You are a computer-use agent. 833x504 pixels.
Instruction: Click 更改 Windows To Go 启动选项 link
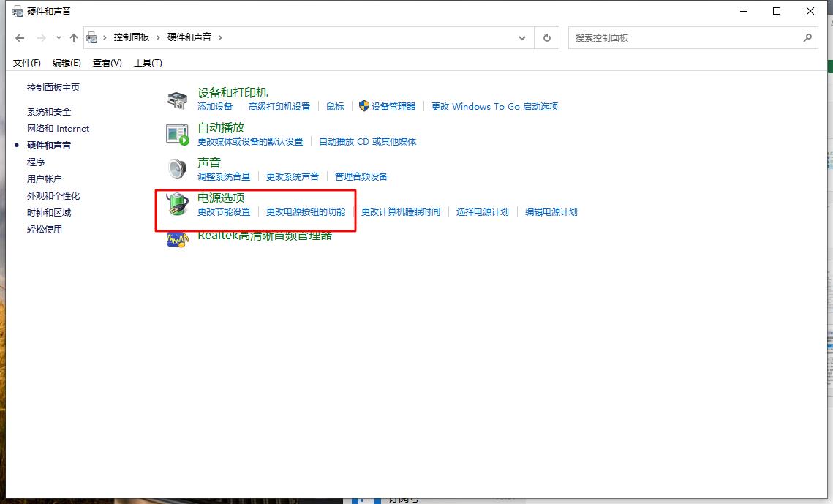pyautogui.click(x=494, y=106)
